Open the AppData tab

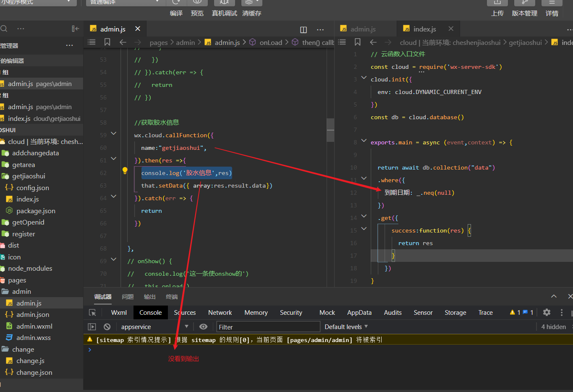coord(359,313)
